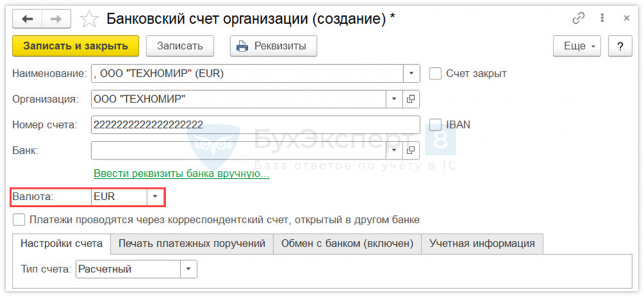Image resolution: width=644 pixels, height=297 pixels.
Task: Open help with the question mark button
Action: pyautogui.click(x=619, y=46)
